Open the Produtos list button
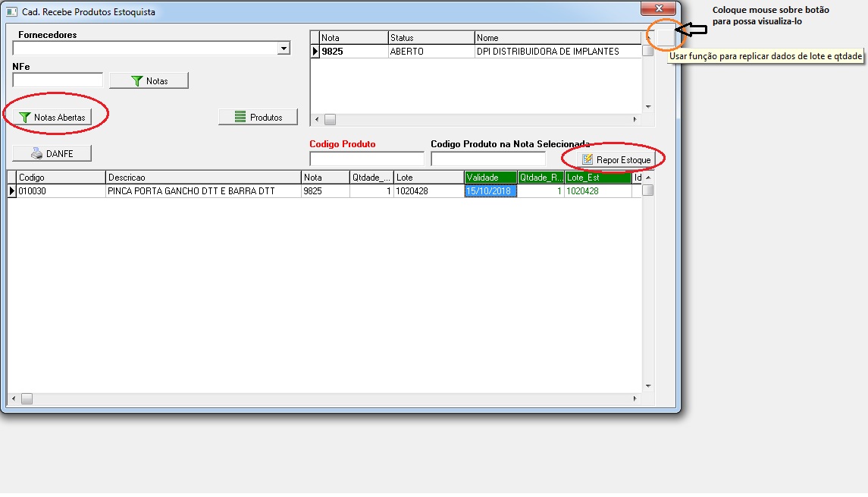The image size is (868, 497). pyautogui.click(x=258, y=117)
